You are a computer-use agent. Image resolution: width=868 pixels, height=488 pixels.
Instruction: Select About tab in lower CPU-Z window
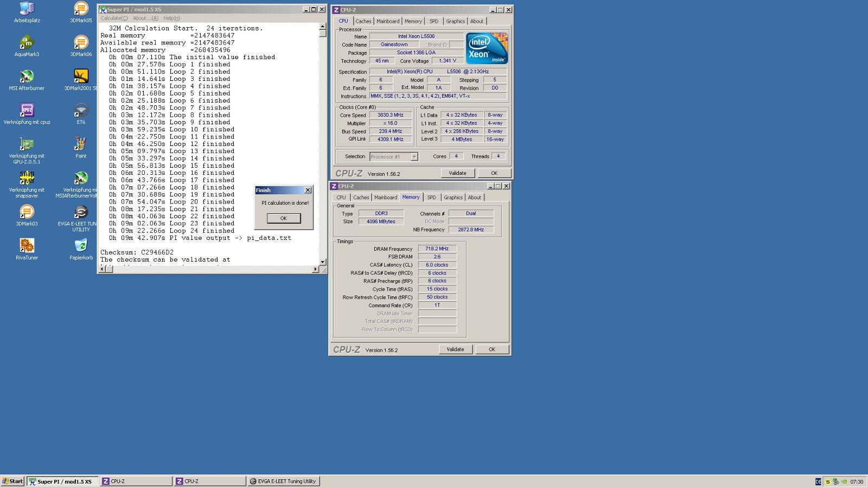475,197
